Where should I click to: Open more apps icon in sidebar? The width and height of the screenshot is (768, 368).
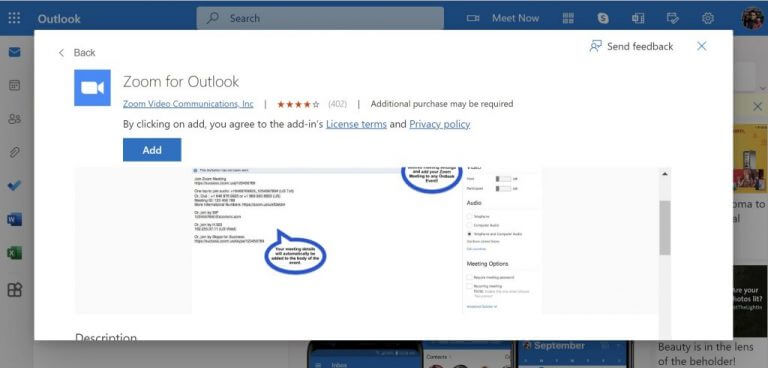[15, 290]
